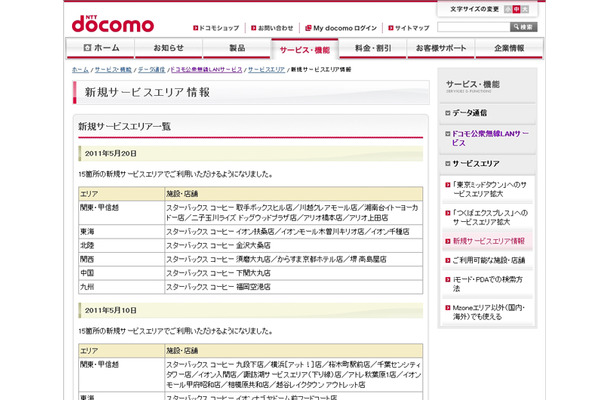Image resolution: width=610 pixels, height=400 pixels.
Task: Open ご利用可能な施設・店舗 sidebar link
Action: pyautogui.click(x=487, y=260)
